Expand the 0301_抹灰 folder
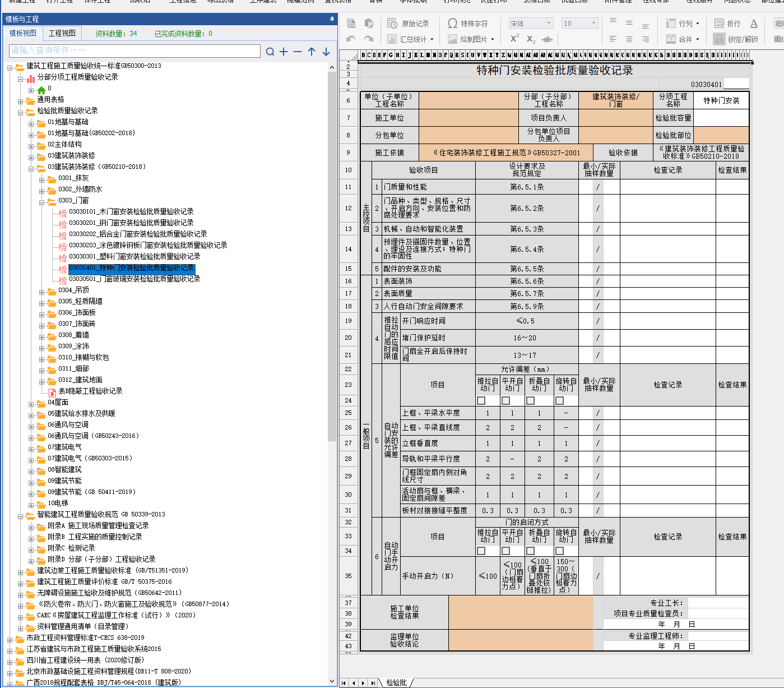784x688 pixels. click(x=42, y=180)
